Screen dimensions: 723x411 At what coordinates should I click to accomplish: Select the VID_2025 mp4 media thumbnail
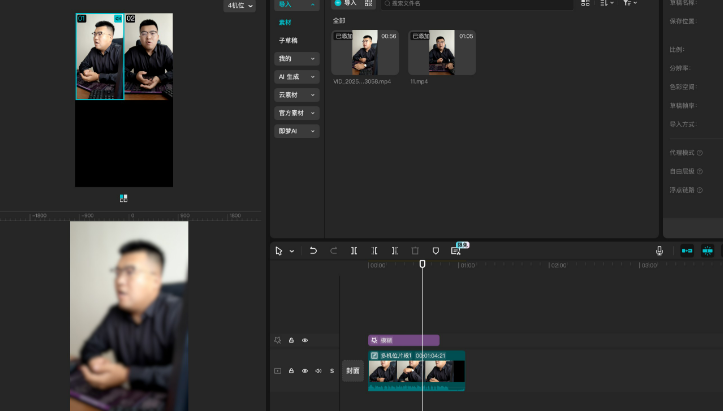click(365, 53)
